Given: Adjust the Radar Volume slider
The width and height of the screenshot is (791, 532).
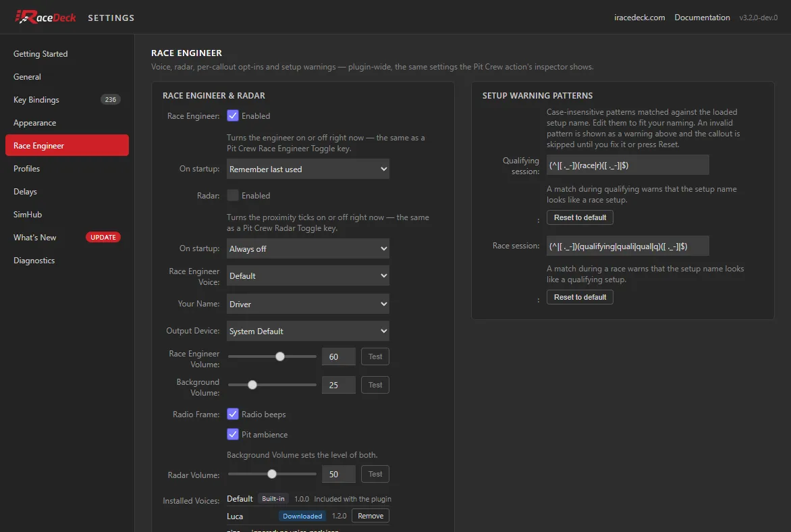Looking at the screenshot, I should 273,474.
